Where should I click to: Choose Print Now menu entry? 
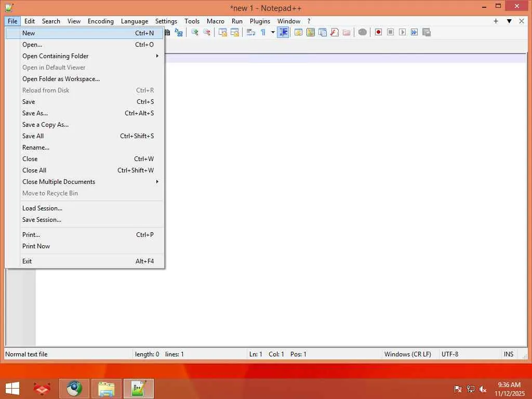(x=85, y=246)
